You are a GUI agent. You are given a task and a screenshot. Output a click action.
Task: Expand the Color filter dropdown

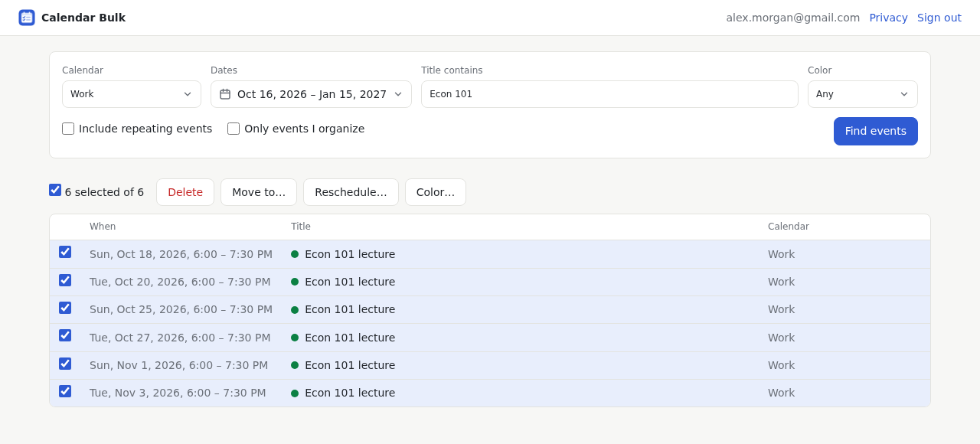pyautogui.click(x=863, y=94)
